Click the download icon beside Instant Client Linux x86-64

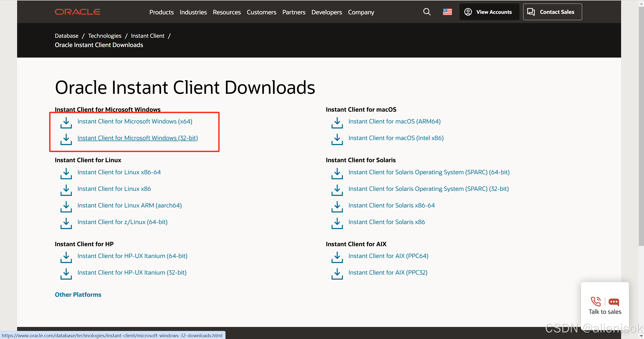pos(66,174)
